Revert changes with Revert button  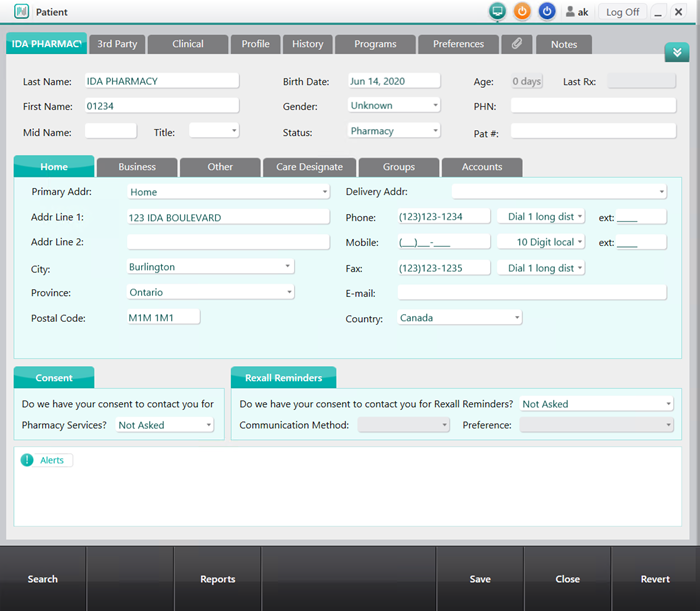(655, 579)
